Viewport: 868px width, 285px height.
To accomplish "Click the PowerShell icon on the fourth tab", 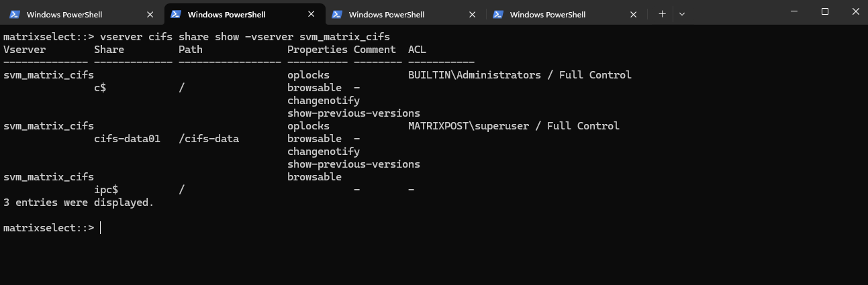I will 498,14.
